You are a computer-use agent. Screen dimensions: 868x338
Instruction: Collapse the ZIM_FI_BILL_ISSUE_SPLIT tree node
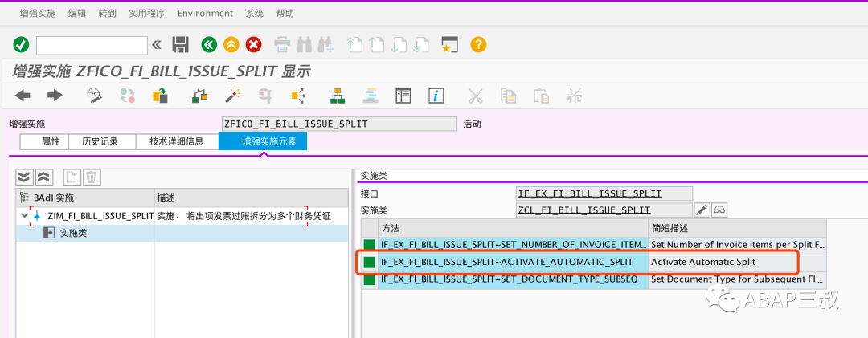24,216
